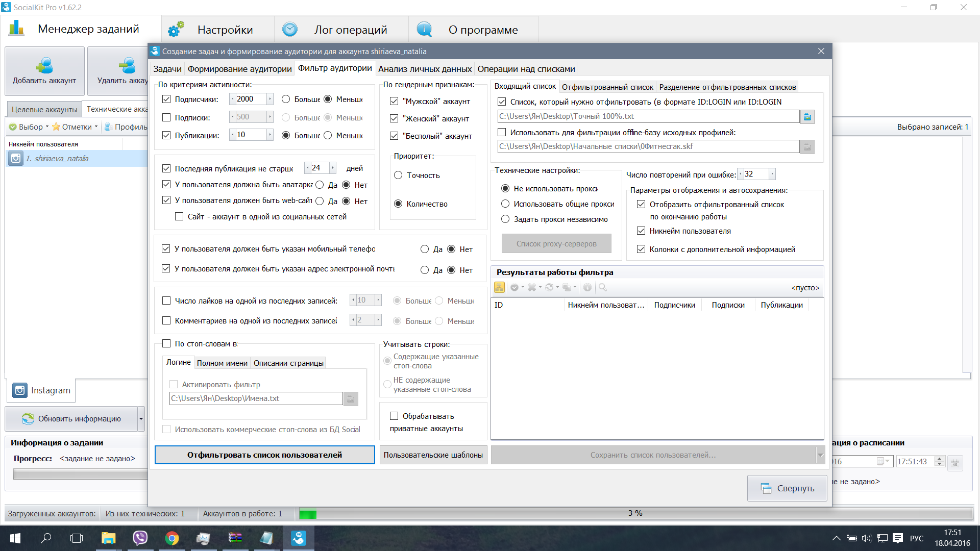This screenshot has width=980, height=551.
Task: Browse for the stop-words file Имена.txt
Action: [x=351, y=399]
